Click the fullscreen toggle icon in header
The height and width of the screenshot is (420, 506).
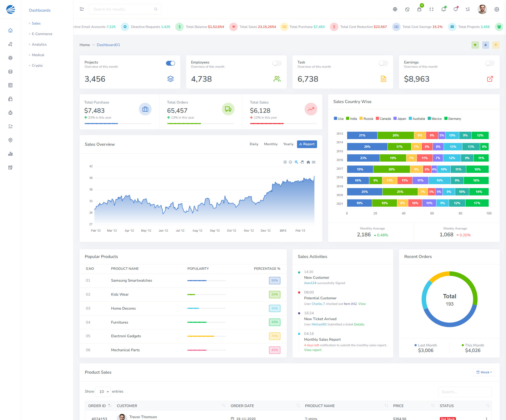(431, 9)
